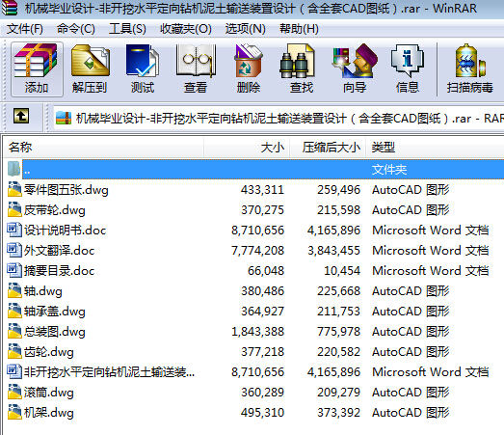The height and width of the screenshot is (435, 504).
Task: Open the View (查看) toolbar icon
Action: pyautogui.click(x=196, y=69)
